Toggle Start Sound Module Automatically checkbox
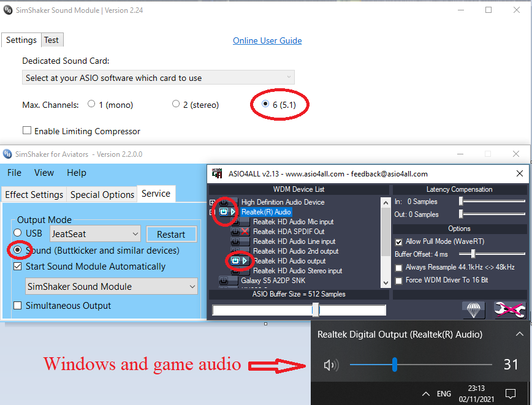 tap(17, 267)
